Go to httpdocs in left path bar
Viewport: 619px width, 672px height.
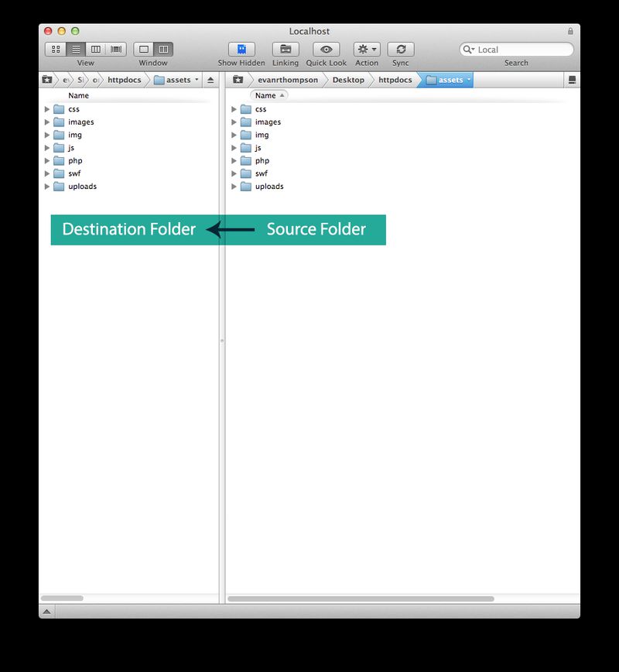coord(124,80)
